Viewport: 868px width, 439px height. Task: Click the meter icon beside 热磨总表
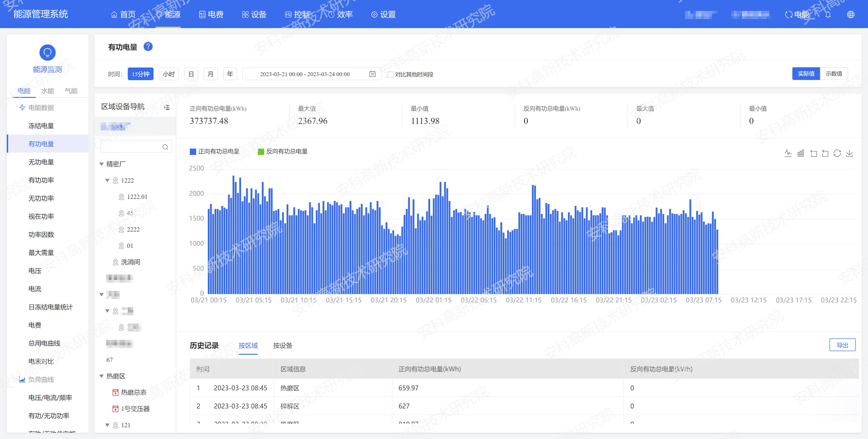pyautogui.click(x=115, y=393)
